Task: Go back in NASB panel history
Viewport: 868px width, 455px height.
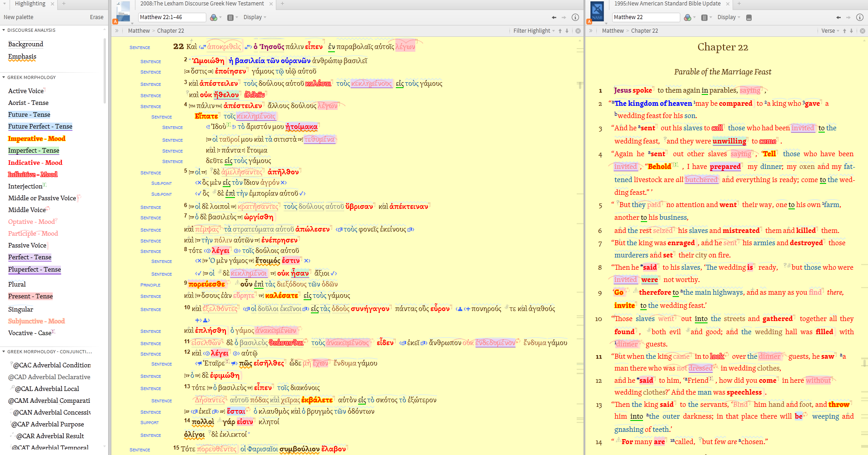Action: 838,17
